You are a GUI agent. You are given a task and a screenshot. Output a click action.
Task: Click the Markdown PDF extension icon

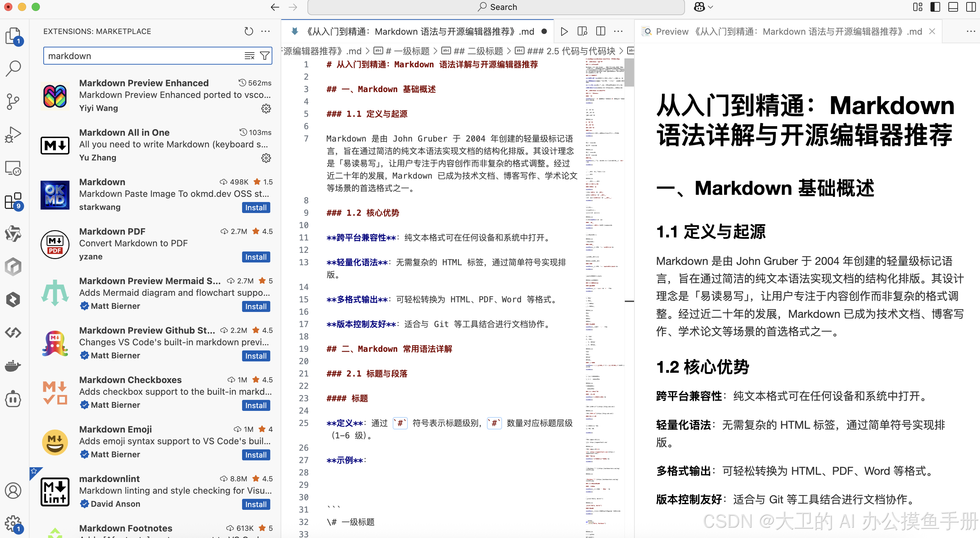point(55,245)
